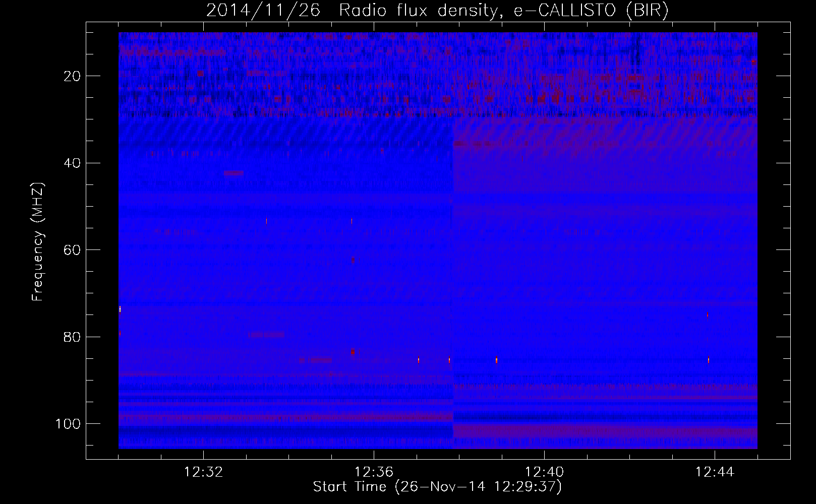Click the '12:44' time tick label

click(x=715, y=472)
